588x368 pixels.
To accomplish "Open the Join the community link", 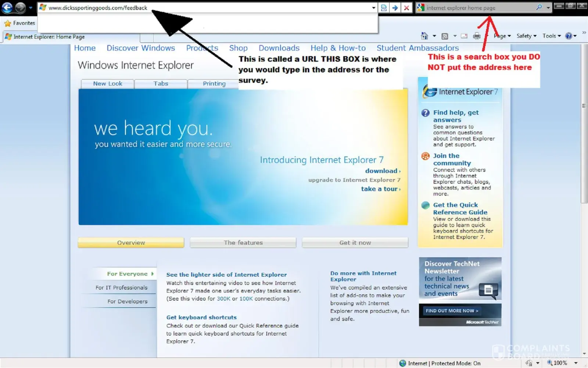I will pos(452,159).
